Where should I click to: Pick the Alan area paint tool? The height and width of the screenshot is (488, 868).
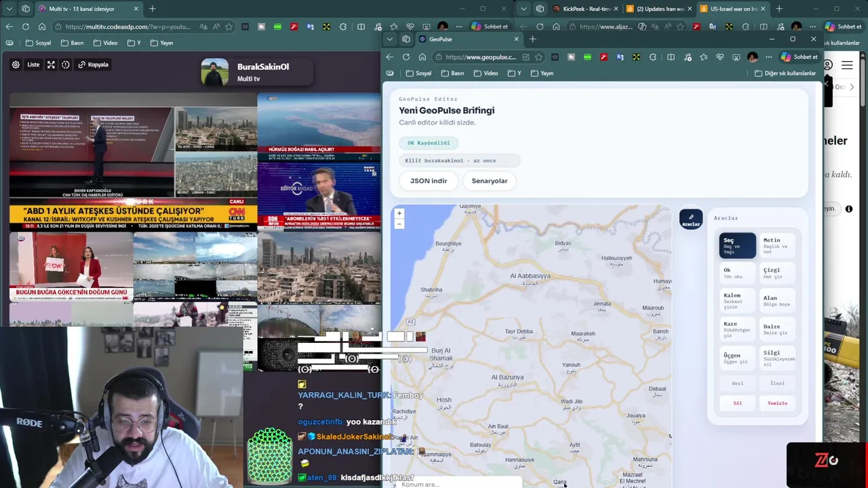776,301
